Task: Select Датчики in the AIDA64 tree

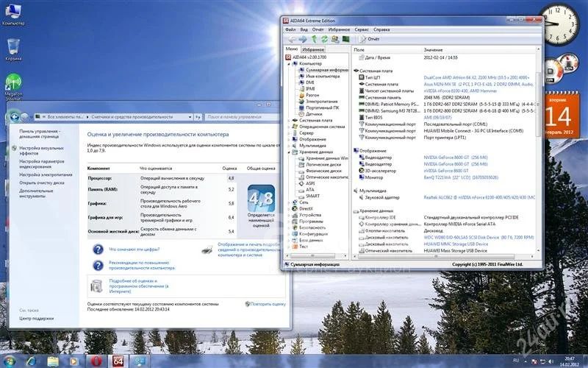Action: (314, 114)
